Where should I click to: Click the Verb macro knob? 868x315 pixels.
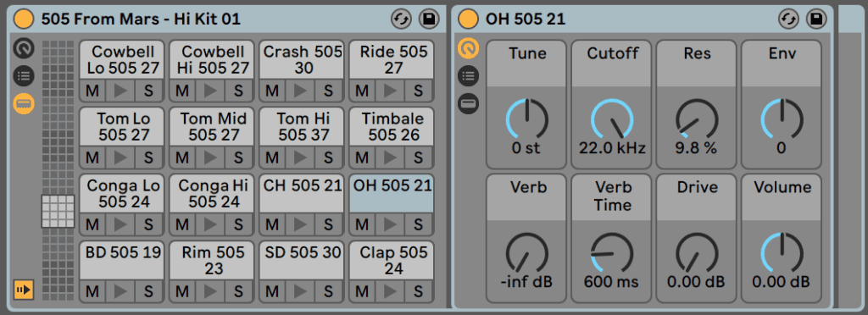pyautogui.click(x=526, y=252)
